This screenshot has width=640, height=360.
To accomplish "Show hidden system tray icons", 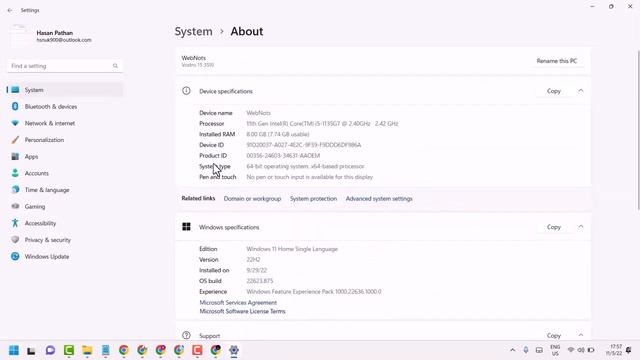I will tap(512, 350).
